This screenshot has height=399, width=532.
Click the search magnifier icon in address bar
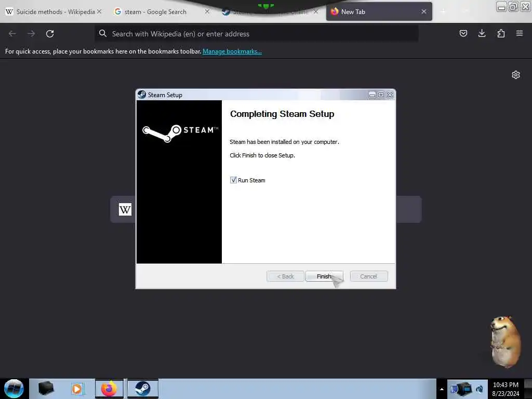coord(103,33)
